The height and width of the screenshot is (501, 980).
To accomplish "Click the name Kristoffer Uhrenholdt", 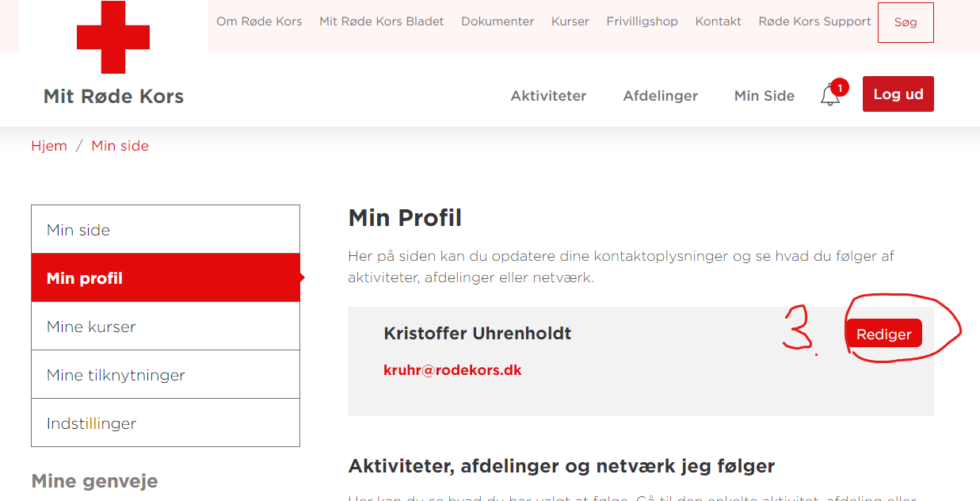I will [478, 334].
